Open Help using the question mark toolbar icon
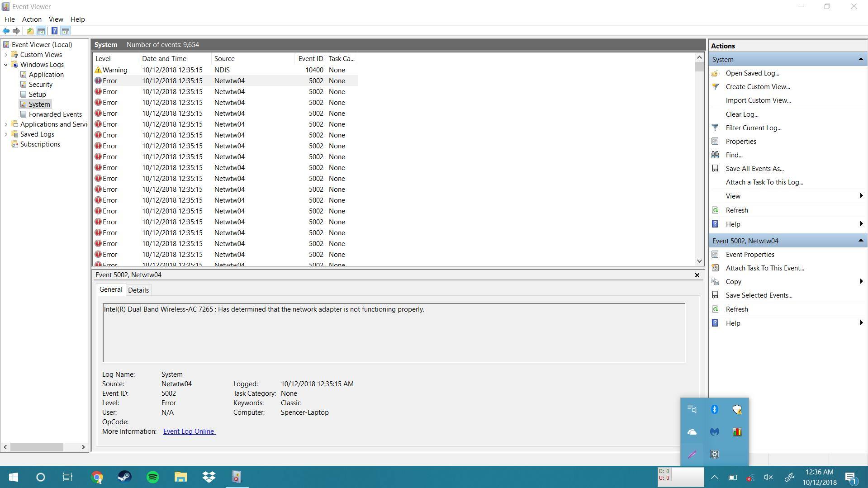The image size is (868, 488). 55,31
